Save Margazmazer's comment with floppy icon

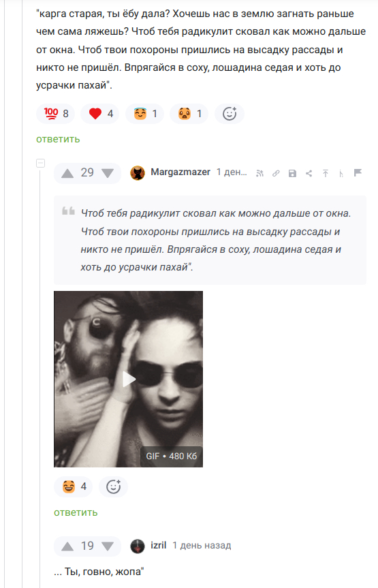[292, 173]
